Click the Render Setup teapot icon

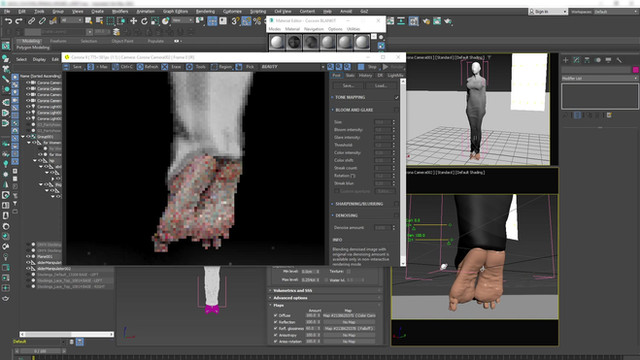(x=426, y=21)
